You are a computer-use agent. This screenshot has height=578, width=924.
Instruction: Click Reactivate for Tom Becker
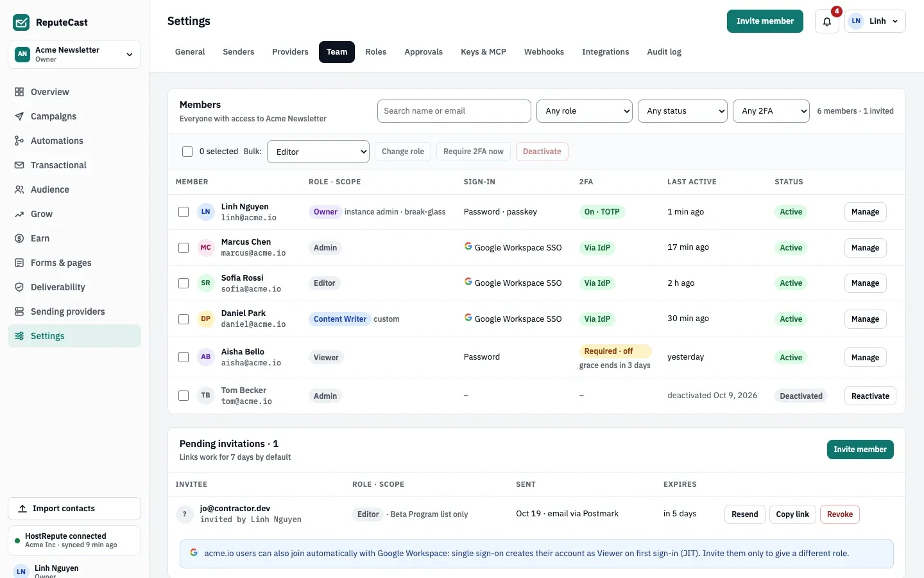(x=870, y=396)
